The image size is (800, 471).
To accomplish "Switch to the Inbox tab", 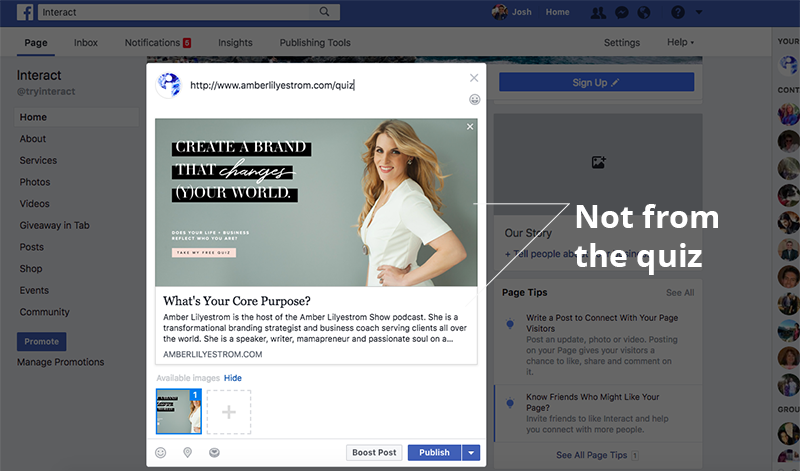I will point(86,43).
